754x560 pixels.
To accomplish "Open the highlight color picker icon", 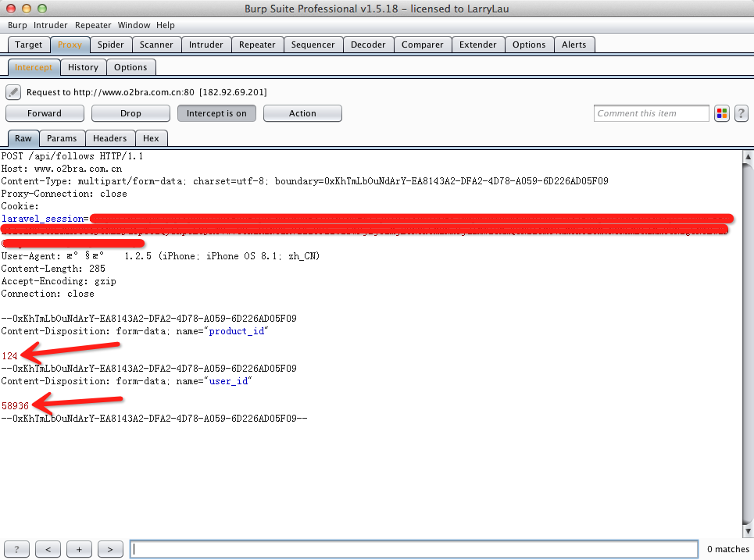I will coord(722,113).
